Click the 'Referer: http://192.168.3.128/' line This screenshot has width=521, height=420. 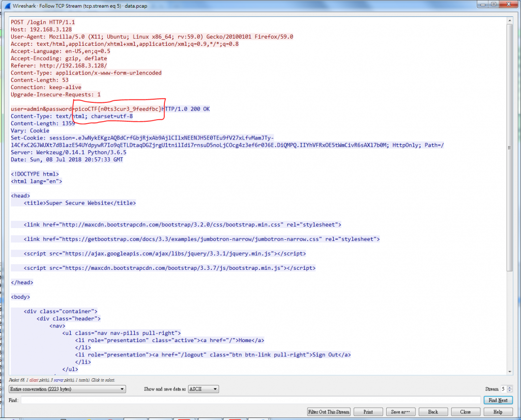pos(59,66)
